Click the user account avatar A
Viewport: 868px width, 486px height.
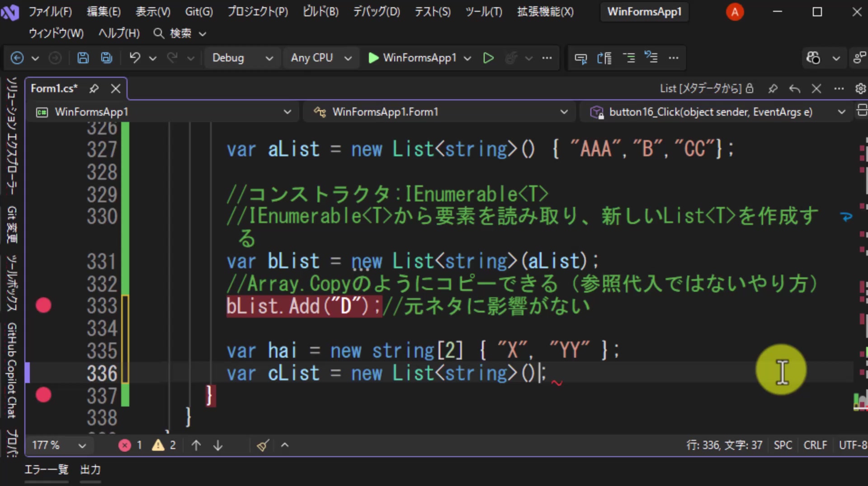(x=735, y=12)
